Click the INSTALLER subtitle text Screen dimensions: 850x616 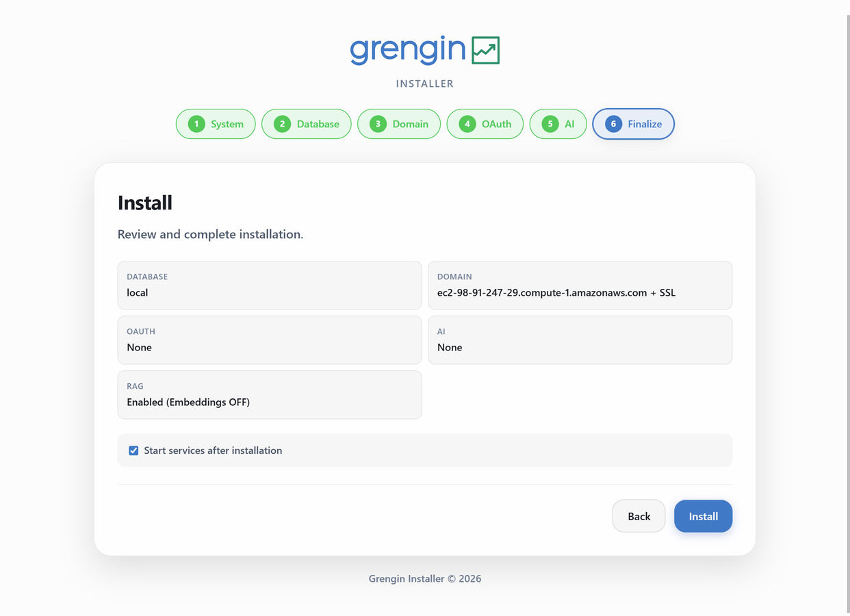pyautogui.click(x=425, y=84)
